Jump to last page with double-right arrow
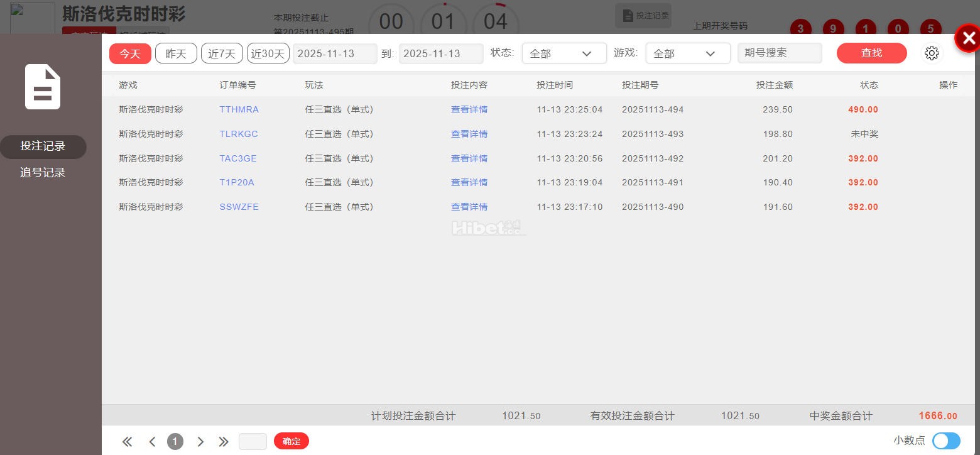The height and width of the screenshot is (455, 980). coord(224,442)
